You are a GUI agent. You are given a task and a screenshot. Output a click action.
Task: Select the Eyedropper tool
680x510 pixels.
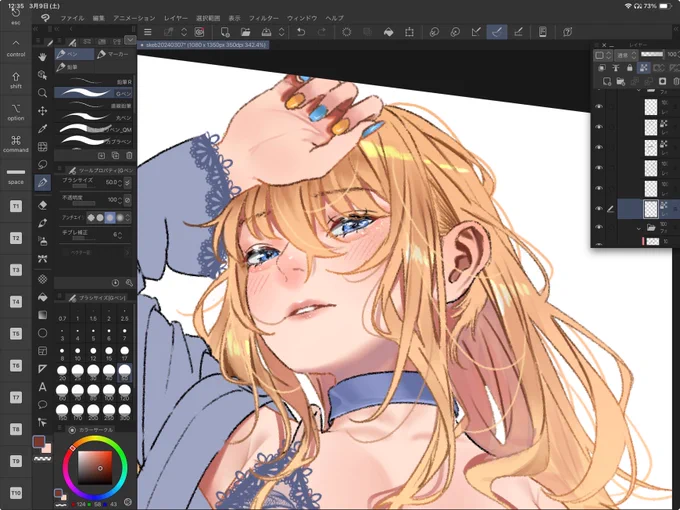tap(42, 129)
